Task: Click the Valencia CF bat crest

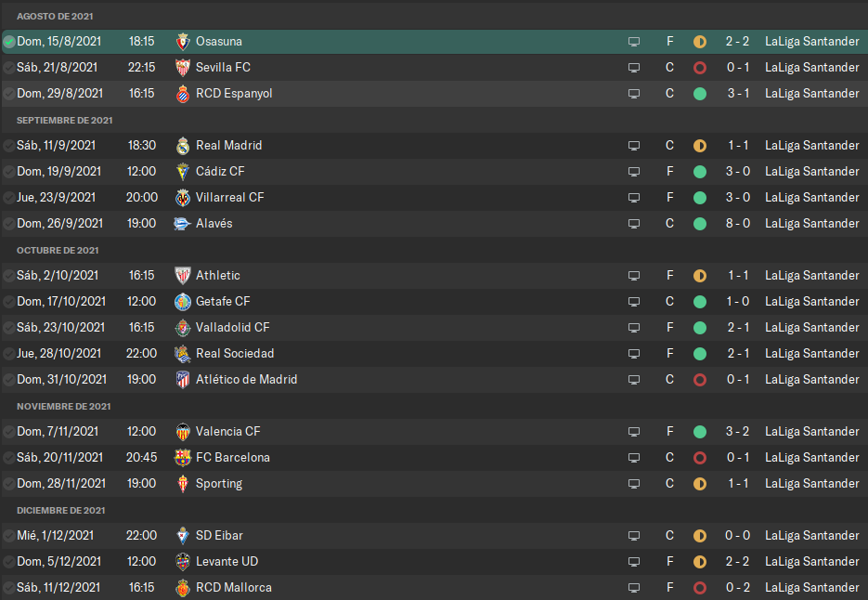Action: 183,432
